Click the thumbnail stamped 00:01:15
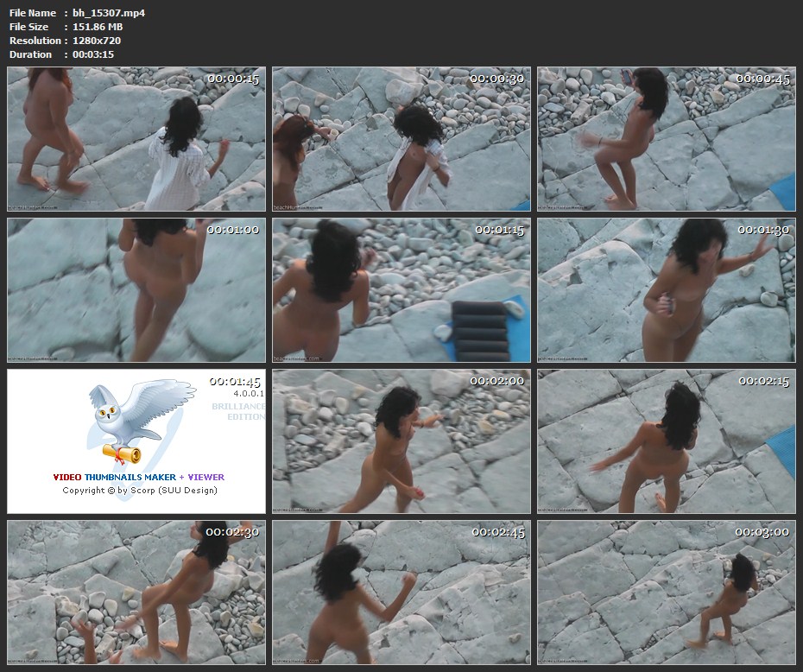The image size is (803, 672). coord(401,290)
